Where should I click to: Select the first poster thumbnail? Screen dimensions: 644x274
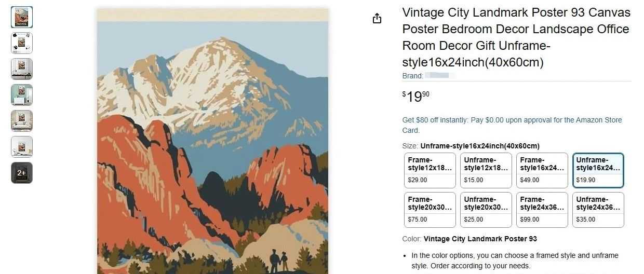tap(22, 17)
